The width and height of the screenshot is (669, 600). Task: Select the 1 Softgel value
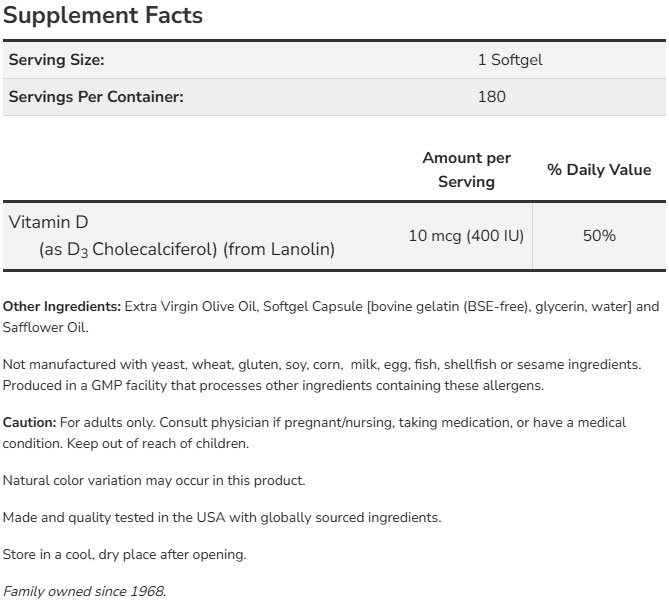[x=509, y=60]
